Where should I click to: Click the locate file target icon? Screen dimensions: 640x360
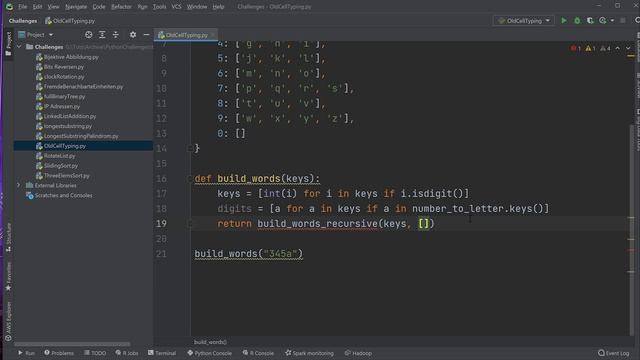[x=89, y=35]
